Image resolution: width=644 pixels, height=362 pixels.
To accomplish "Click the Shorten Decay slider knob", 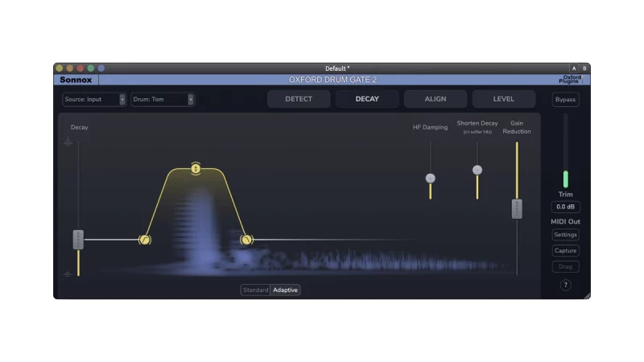I will (x=477, y=170).
